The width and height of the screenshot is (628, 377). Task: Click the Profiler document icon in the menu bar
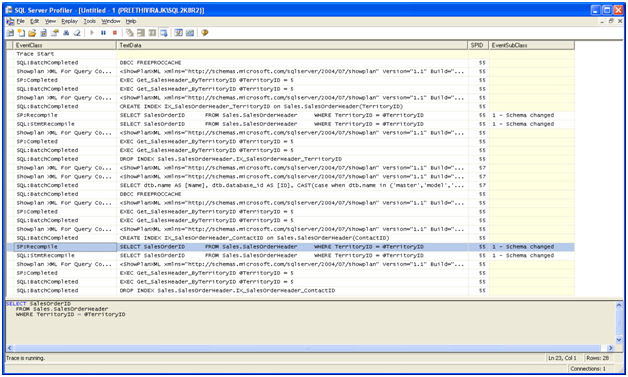click(10, 21)
